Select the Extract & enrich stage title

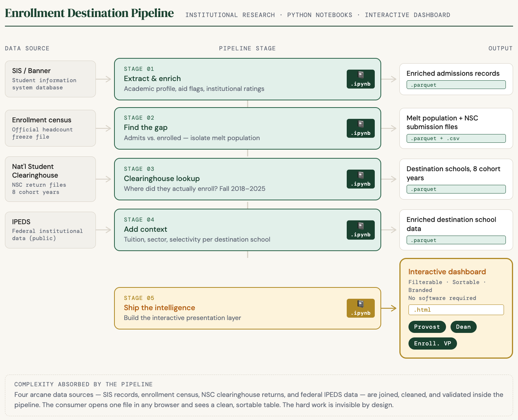coord(152,78)
